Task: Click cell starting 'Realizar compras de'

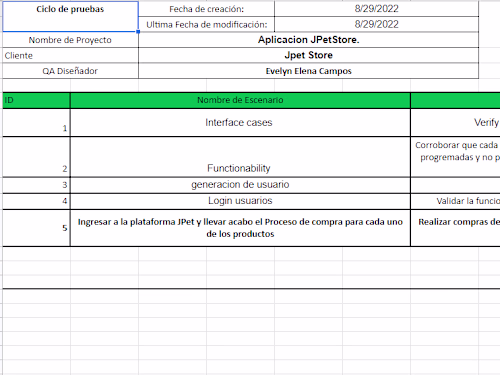Action: click(x=455, y=228)
